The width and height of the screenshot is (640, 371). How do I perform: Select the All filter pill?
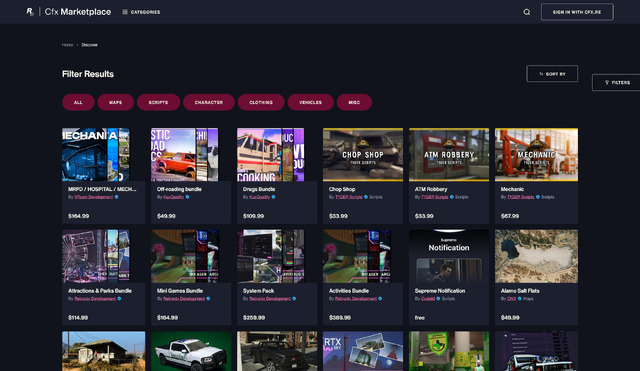tap(78, 102)
